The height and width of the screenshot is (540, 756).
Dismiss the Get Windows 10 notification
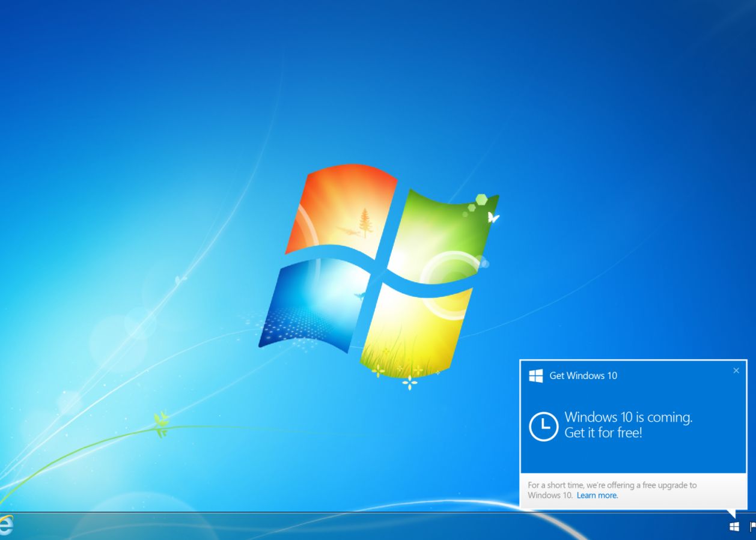click(736, 371)
